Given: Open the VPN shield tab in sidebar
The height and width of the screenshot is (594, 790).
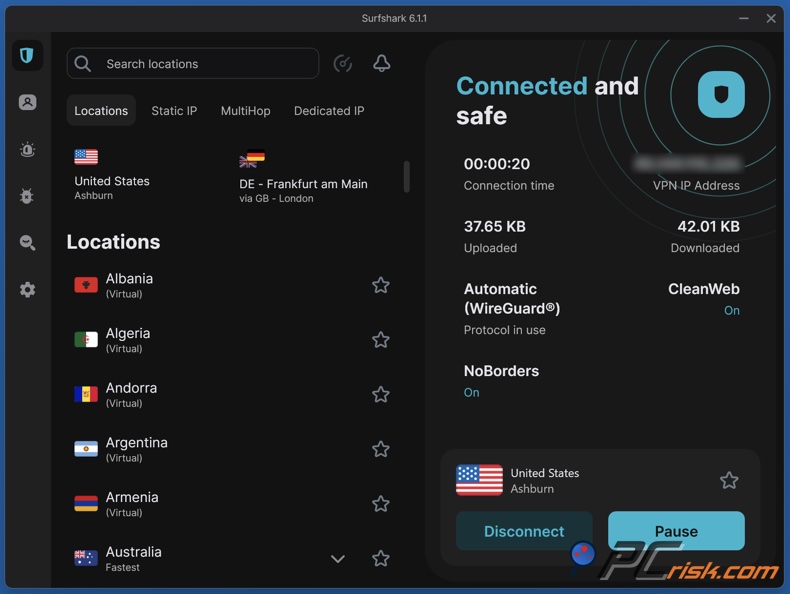Looking at the screenshot, I should pos(27,56).
